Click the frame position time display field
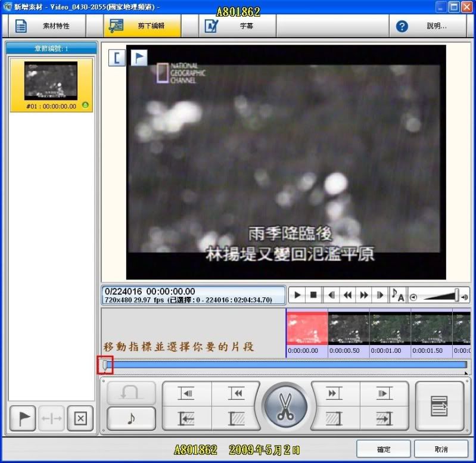476x463 pixels. click(194, 295)
